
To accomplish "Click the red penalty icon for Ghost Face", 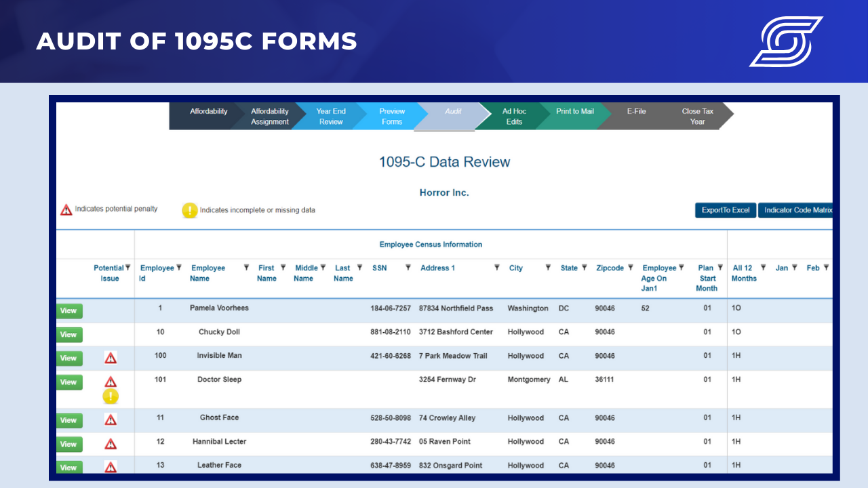I will click(x=111, y=420).
